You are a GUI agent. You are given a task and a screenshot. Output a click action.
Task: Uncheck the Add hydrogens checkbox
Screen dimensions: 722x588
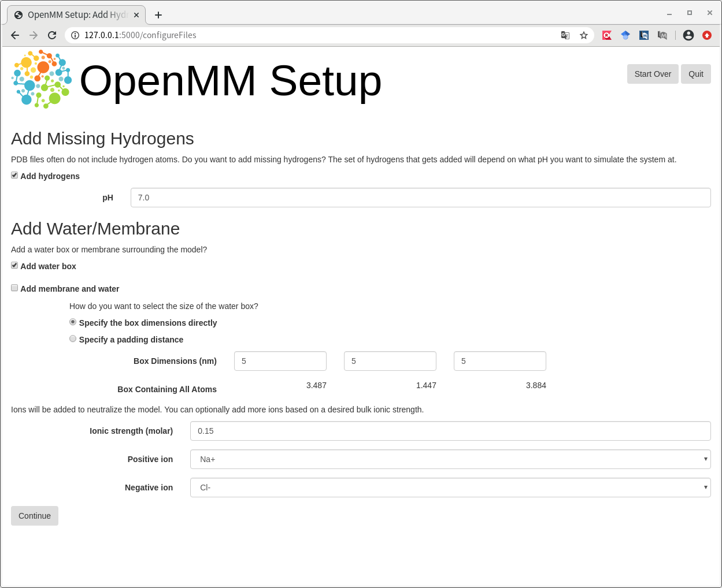(x=14, y=175)
